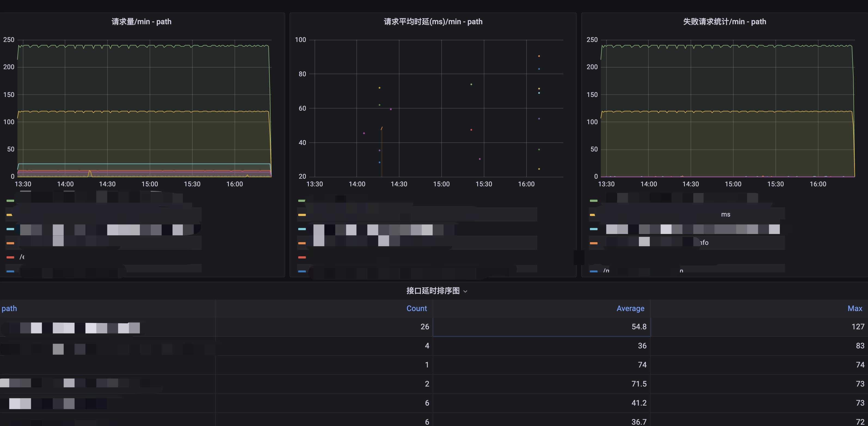The height and width of the screenshot is (426, 868).
Task: Select Count cell showing 1
Action: [324, 365]
